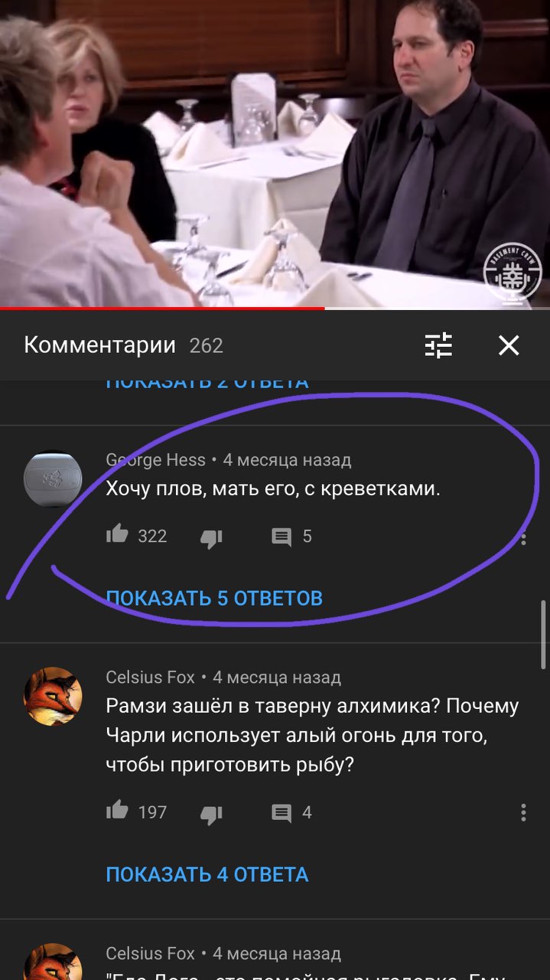550x980 pixels.
Task: Open the George Hess channel name link
Action: pos(156,460)
